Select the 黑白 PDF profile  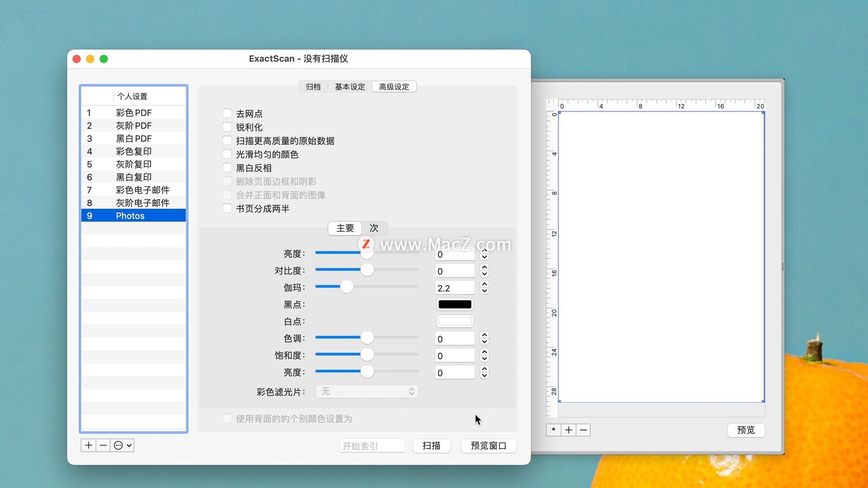pyautogui.click(x=133, y=138)
